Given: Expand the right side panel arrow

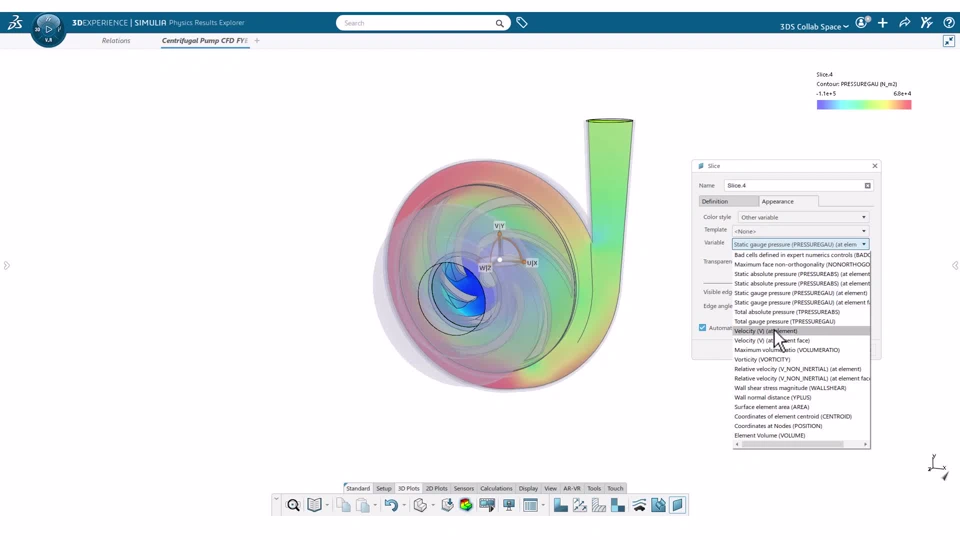Looking at the screenshot, I should (x=954, y=265).
